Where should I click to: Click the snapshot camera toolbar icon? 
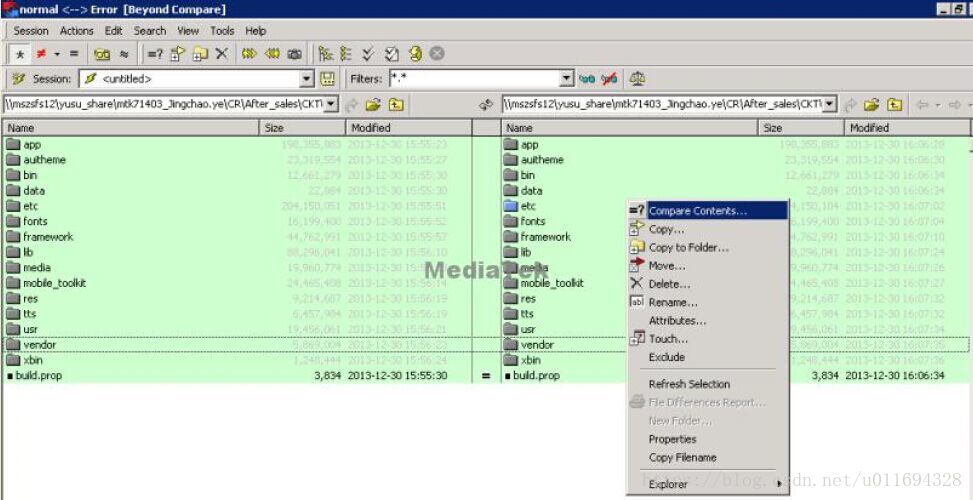coord(294,55)
